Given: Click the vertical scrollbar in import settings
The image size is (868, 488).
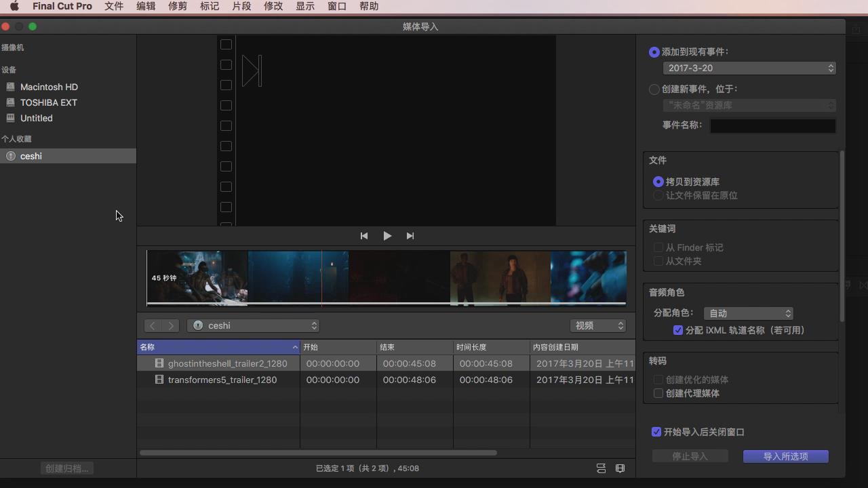Looking at the screenshot, I should click(842, 236).
